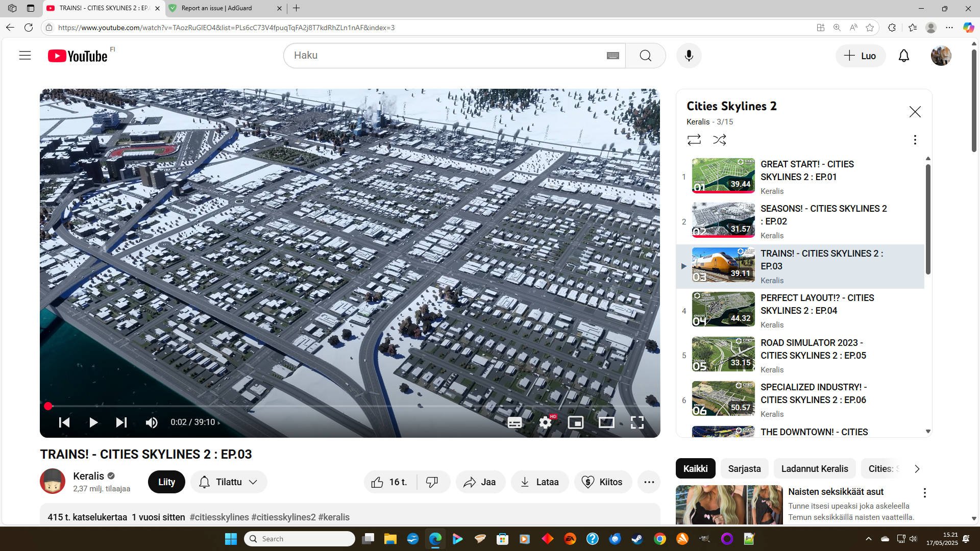This screenshot has width=980, height=551.
Task: Skip to the next video in playlist
Action: [x=121, y=422]
